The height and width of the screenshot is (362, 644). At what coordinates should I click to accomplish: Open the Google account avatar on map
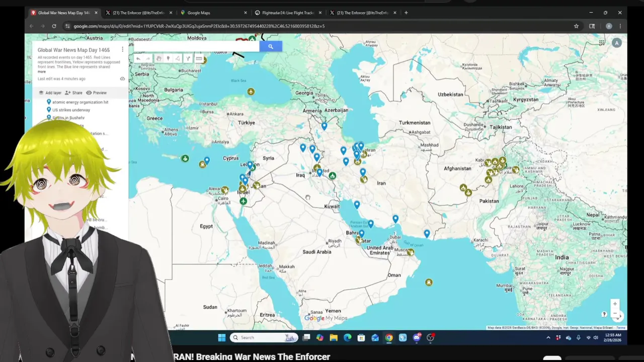coord(616,43)
